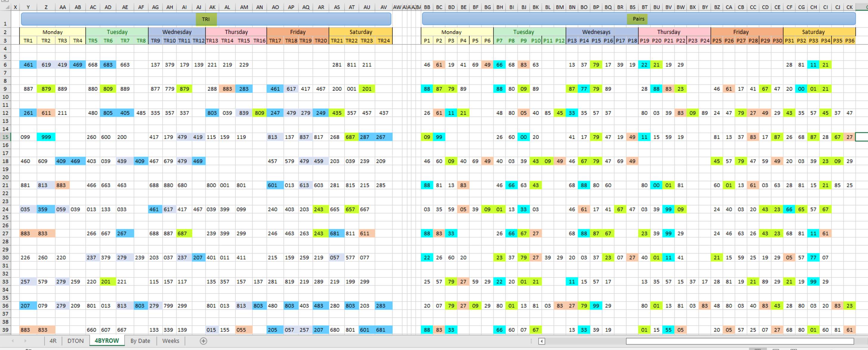The height and width of the screenshot is (350, 868).
Task: Click the next sheet navigation arrow
Action: [25, 341]
